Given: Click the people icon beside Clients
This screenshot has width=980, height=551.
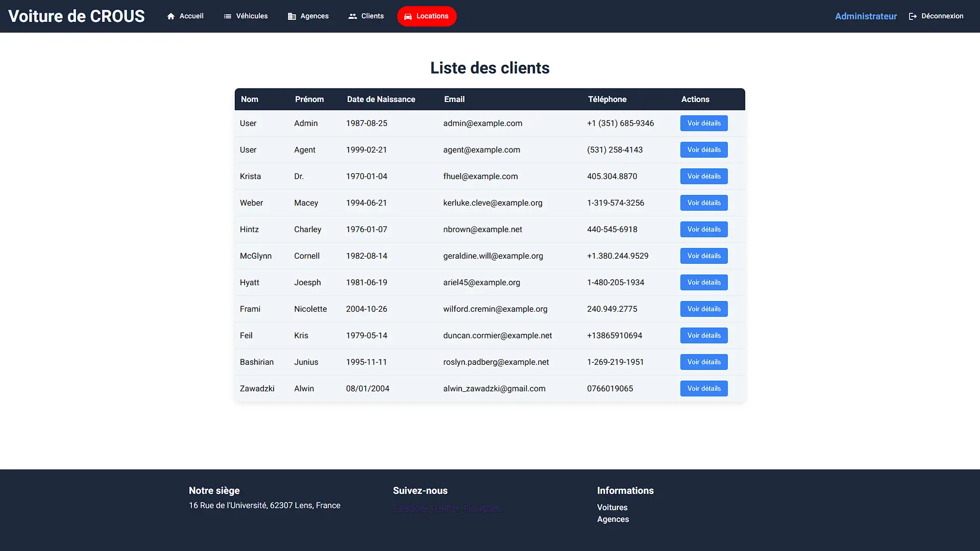Looking at the screenshot, I should (x=352, y=16).
